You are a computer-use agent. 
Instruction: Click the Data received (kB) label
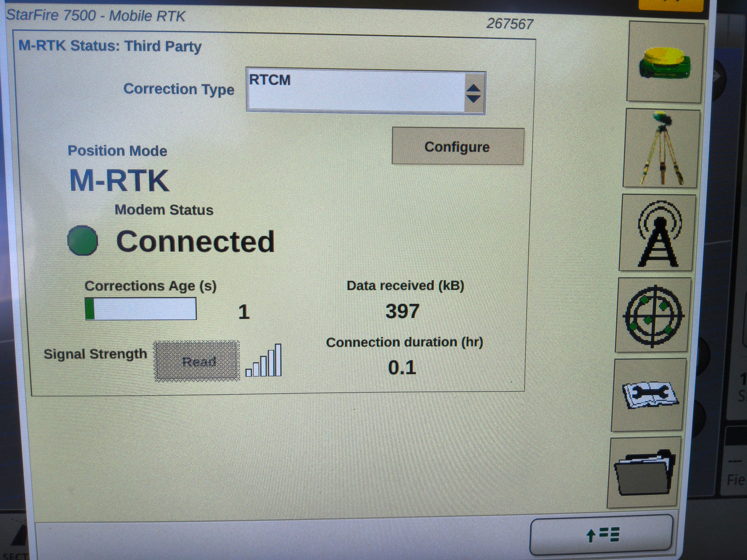point(405,286)
